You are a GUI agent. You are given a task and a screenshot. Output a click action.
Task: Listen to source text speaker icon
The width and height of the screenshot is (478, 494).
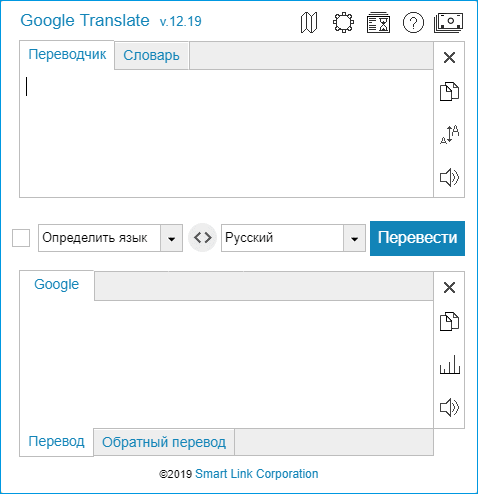(x=449, y=177)
